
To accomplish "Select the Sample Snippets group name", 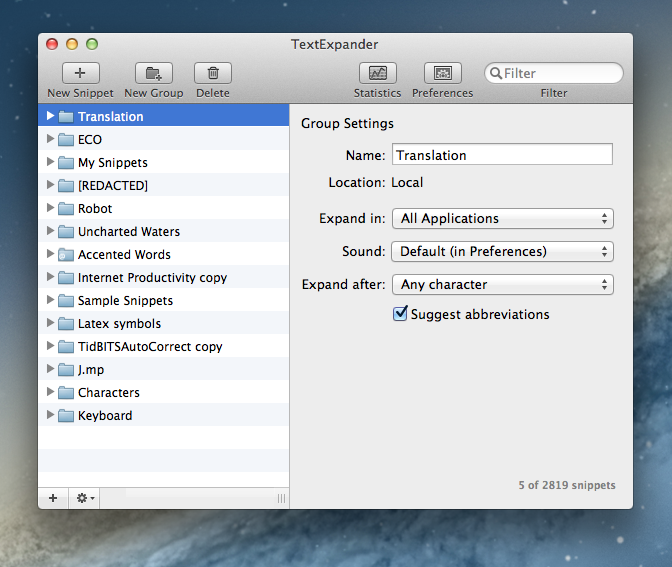I will point(125,301).
